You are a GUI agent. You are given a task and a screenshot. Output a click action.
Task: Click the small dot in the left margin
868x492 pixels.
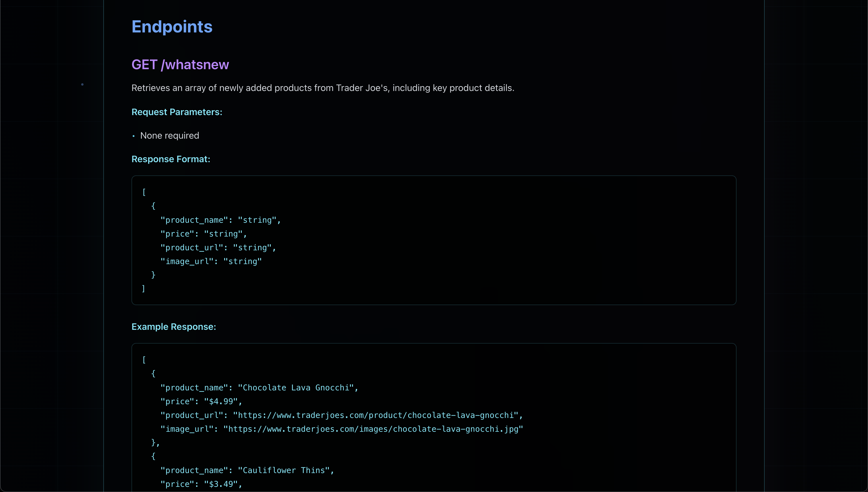pyautogui.click(x=82, y=84)
